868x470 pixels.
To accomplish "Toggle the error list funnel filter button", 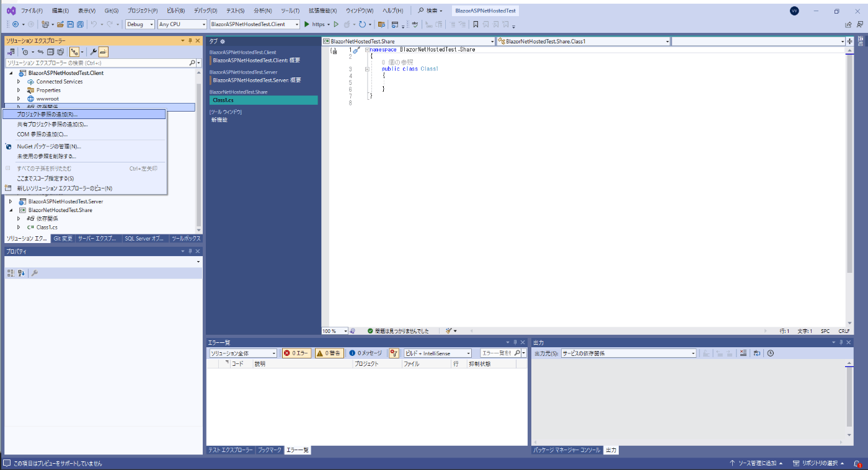I will [394, 353].
